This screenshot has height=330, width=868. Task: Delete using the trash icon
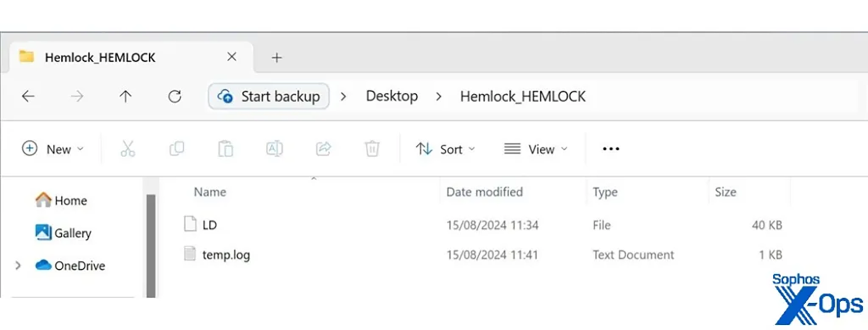click(x=372, y=149)
